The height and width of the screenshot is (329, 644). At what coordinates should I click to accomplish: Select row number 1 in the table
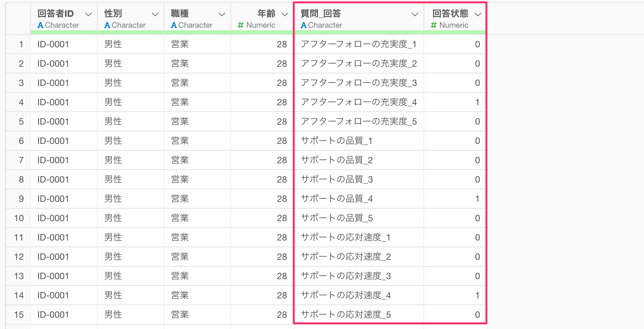coord(21,44)
